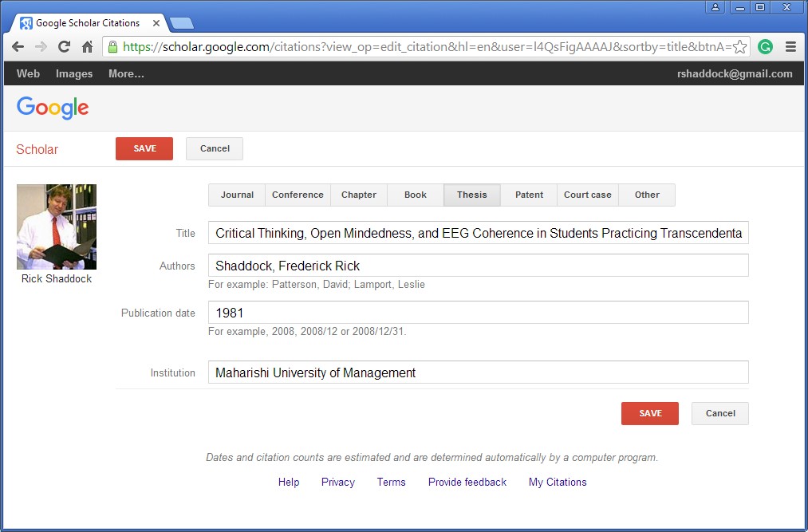Click the 'For example, 2008, 2008/12 or 2008/12/31.' hint
Screen dimensions: 808x532
[x=307, y=332]
